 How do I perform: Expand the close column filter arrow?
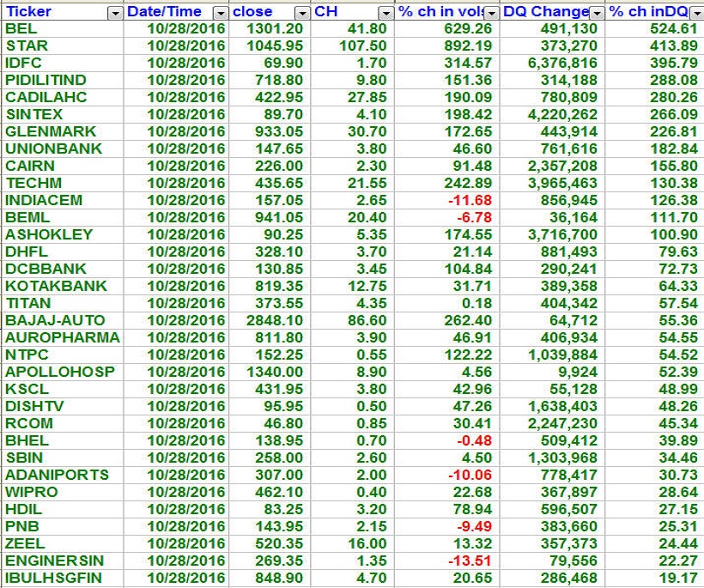click(301, 13)
